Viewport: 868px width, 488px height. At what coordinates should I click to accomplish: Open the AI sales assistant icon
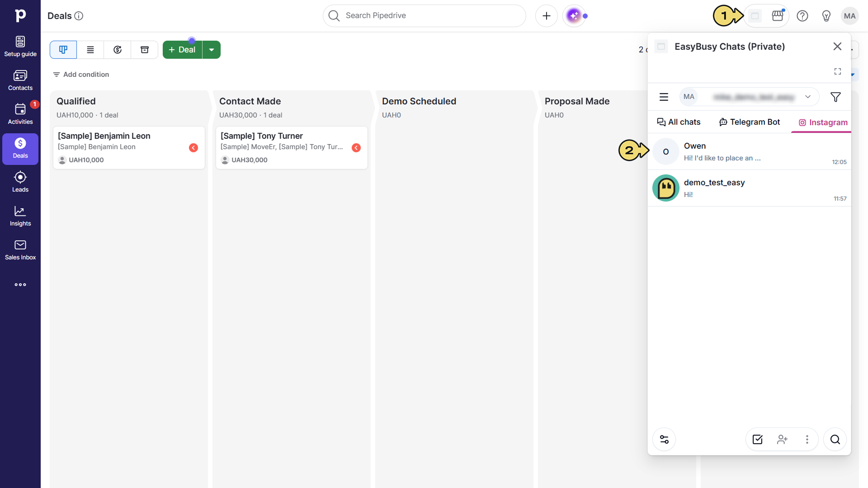pos(574,16)
